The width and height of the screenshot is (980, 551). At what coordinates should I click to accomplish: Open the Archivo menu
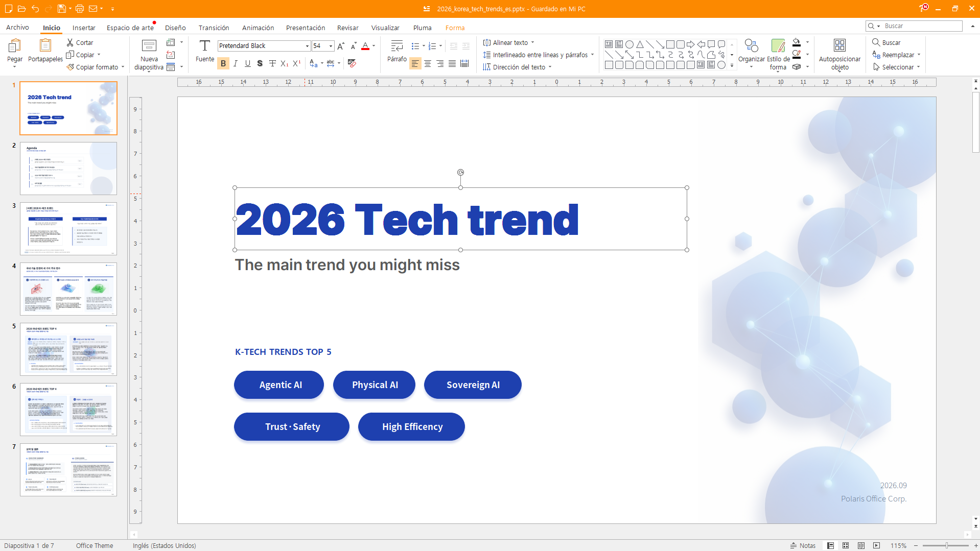coord(17,28)
